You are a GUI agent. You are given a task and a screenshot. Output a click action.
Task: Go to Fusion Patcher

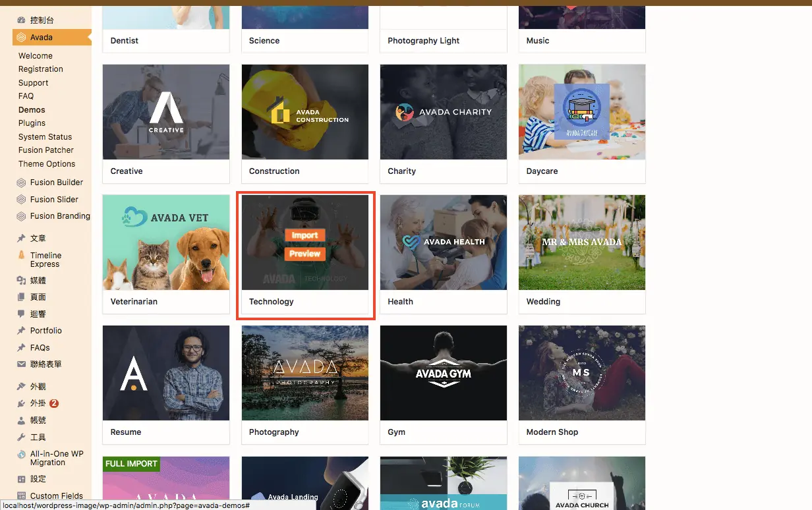click(x=46, y=150)
